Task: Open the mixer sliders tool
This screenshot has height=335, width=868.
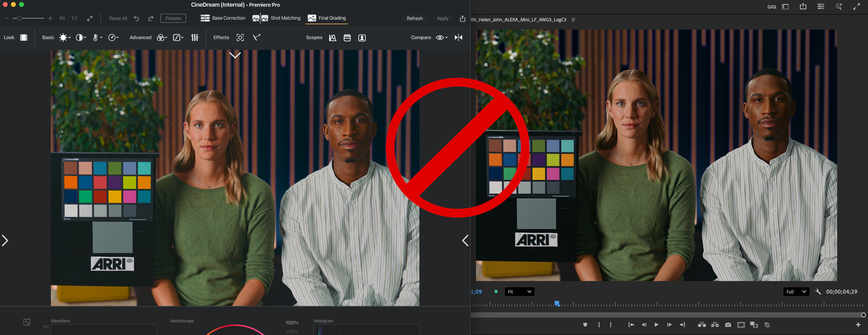Action: click(x=194, y=37)
